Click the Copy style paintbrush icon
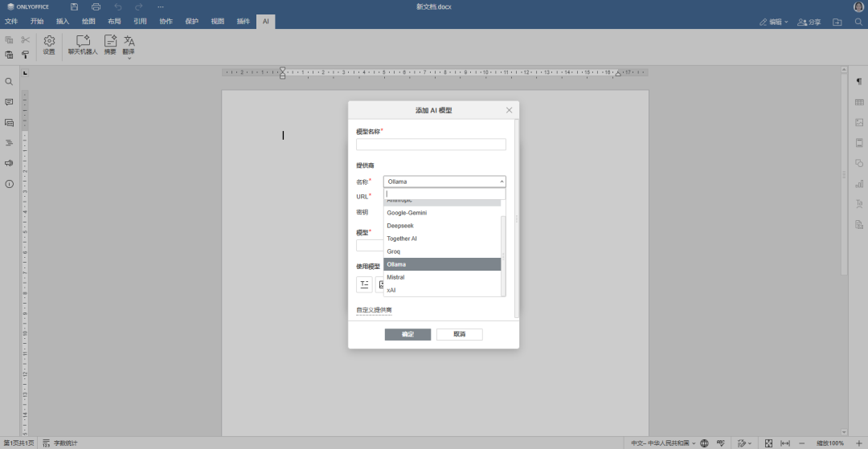Viewport: 868px width, 449px height. point(26,55)
